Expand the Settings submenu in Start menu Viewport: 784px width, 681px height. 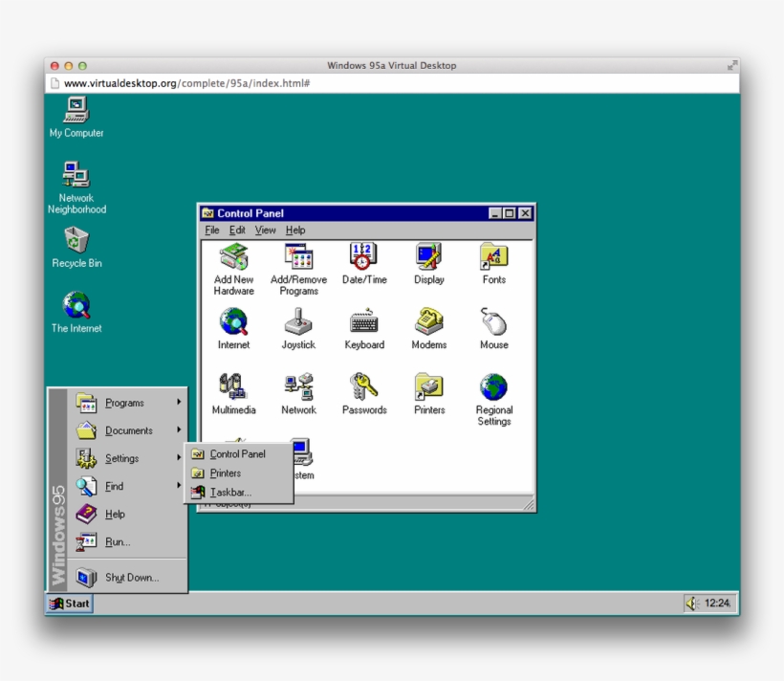(x=127, y=458)
